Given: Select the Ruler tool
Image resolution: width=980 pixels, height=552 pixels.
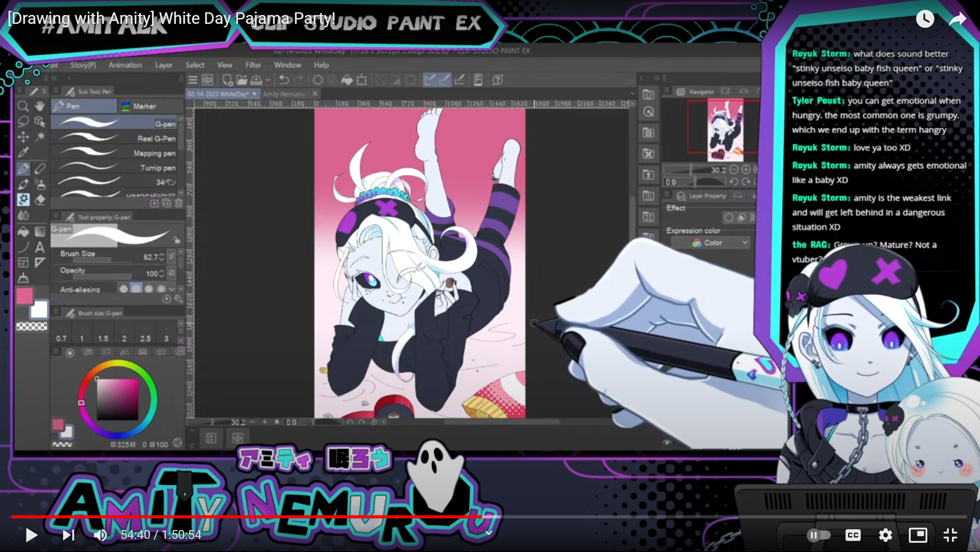Looking at the screenshot, I should coord(40,263).
